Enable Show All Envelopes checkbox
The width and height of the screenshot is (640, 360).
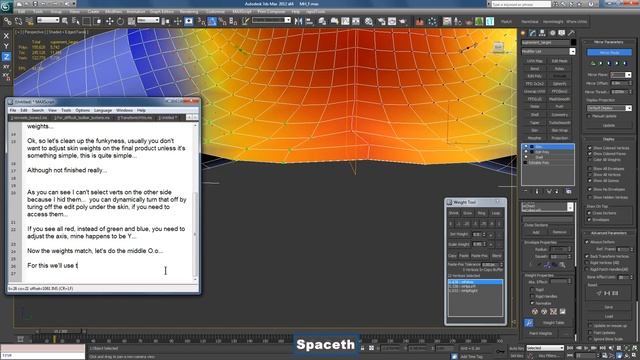tap(590, 168)
